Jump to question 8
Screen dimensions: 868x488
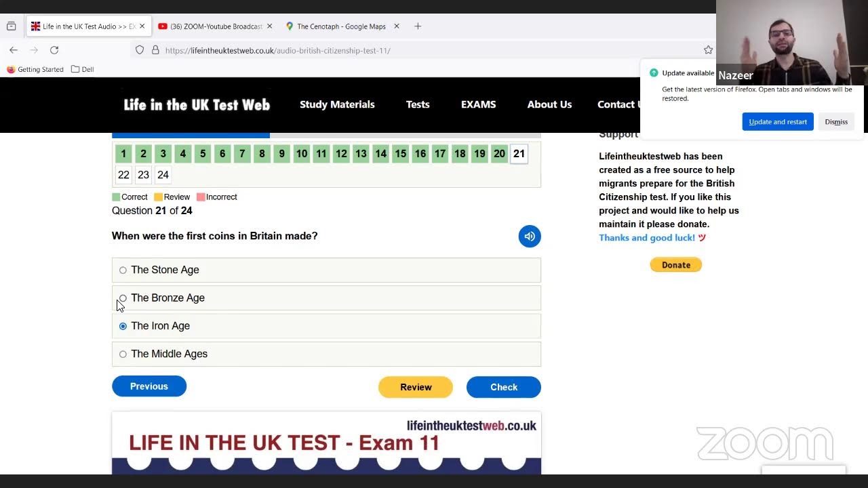[x=262, y=154]
